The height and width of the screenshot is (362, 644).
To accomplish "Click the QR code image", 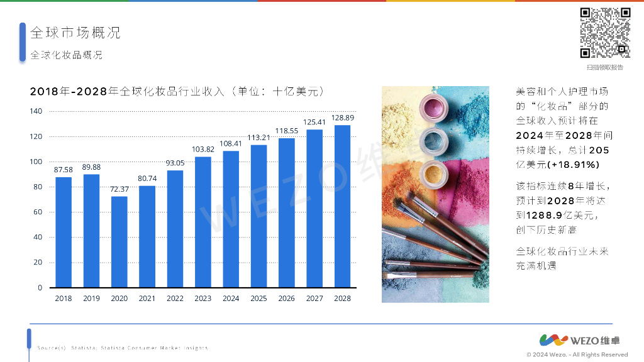I will (605, 33).
